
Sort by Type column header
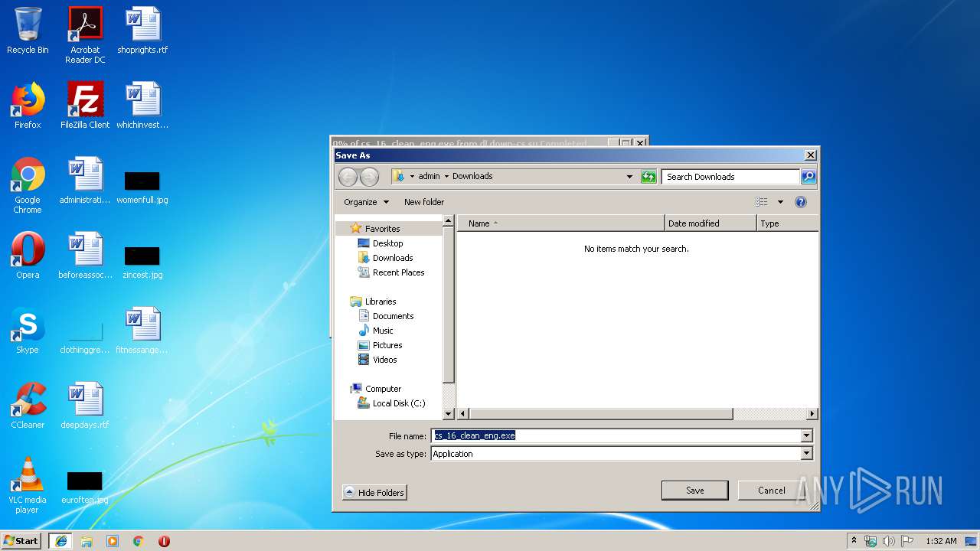click(787, 223)
